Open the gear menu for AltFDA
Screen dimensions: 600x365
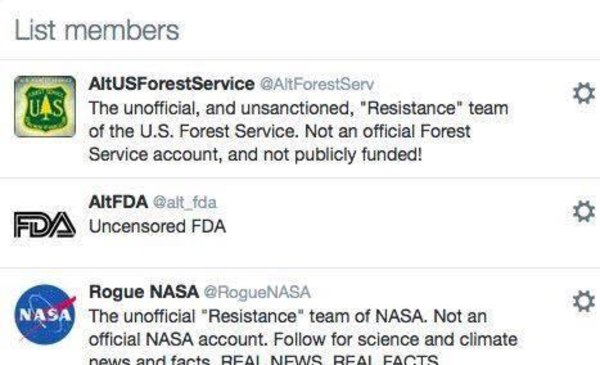click(584, 211)
